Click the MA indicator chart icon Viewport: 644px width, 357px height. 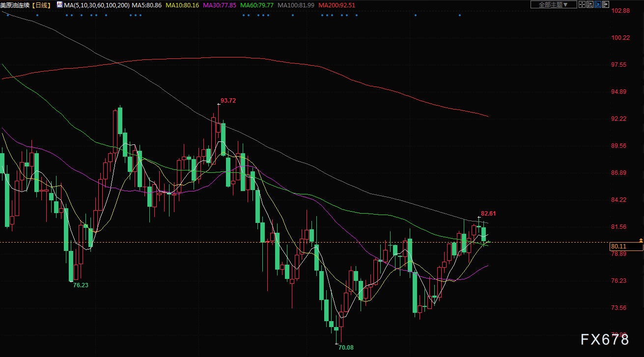59,4
